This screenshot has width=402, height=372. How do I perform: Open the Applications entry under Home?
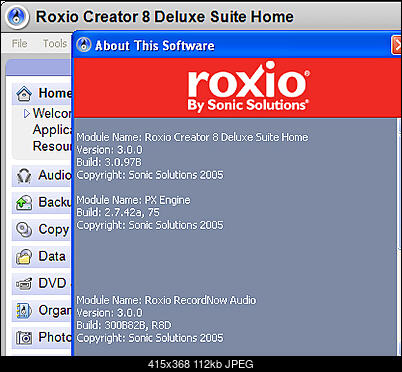tap(52, 130)
